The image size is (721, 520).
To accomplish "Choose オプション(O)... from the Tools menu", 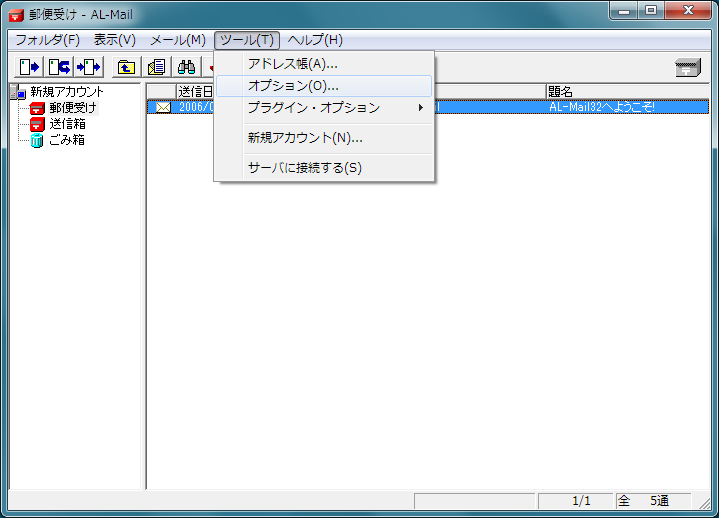I will tap(292, 86).
